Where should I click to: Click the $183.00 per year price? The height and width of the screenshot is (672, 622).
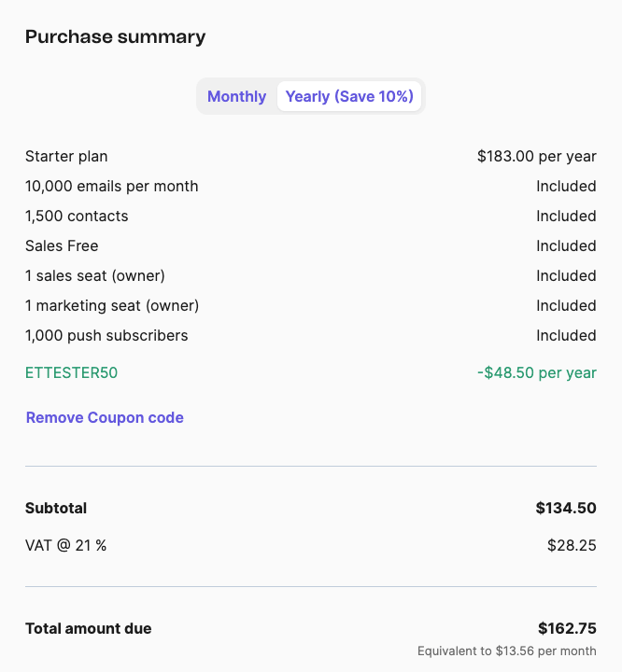(x=536, y=156)
